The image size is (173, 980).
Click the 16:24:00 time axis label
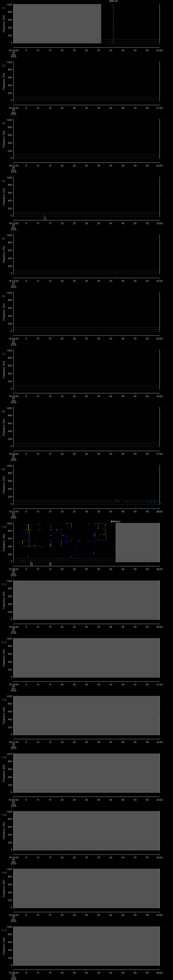point(13,338)
